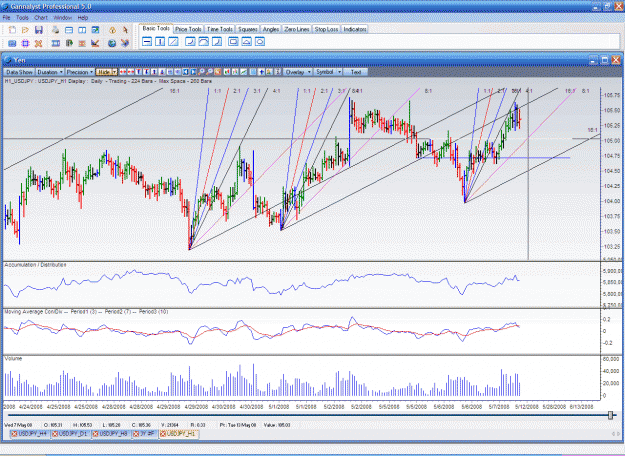Image resolution: width=625 pixels, height=456 pixels.
Task: Switch to the Squares tab
Action: pyautogui.click(x=248, y=29)
